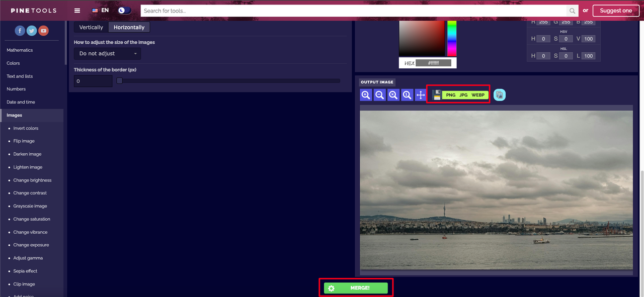The image size is (644, 297).
Task: Click the sidebar vertical scrollbar
Action: tap(65, 43)
